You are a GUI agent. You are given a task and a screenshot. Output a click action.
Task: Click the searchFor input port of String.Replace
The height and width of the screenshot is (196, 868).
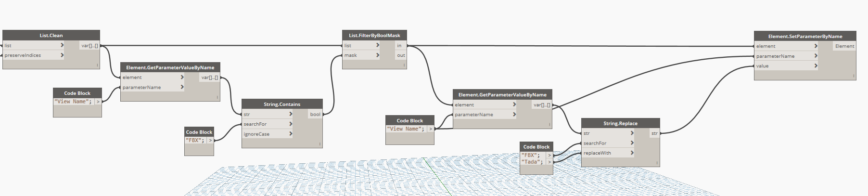pyautogui.click(x=608, y=143)
